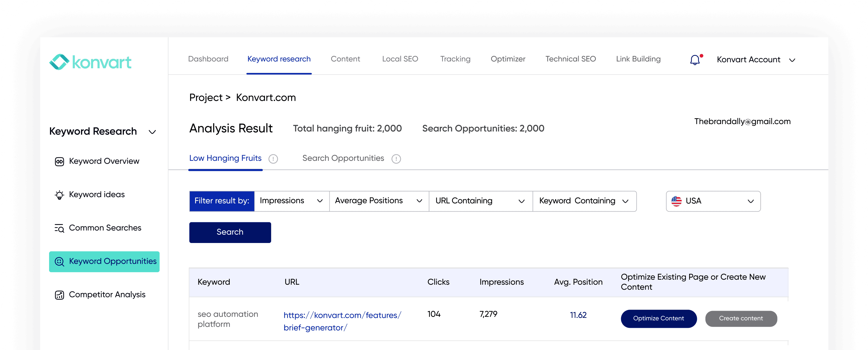The image size is (868, 350).
Task: Click the Keyword Opportunities magnifier icon
Action: [59, 261]
